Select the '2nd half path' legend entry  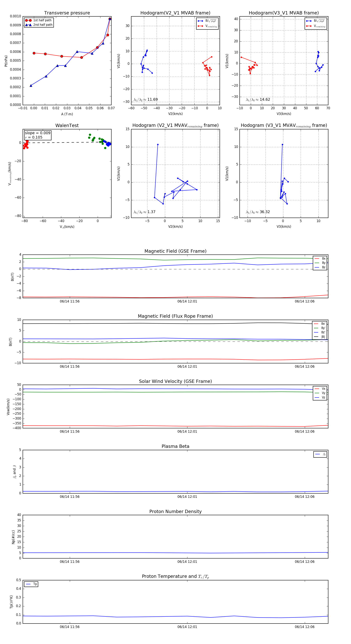[39, 25]
